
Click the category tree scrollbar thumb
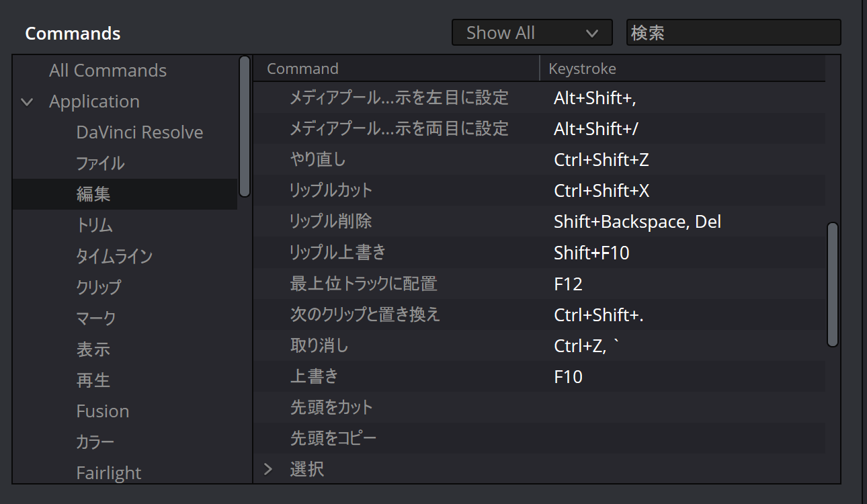[245, 126]
